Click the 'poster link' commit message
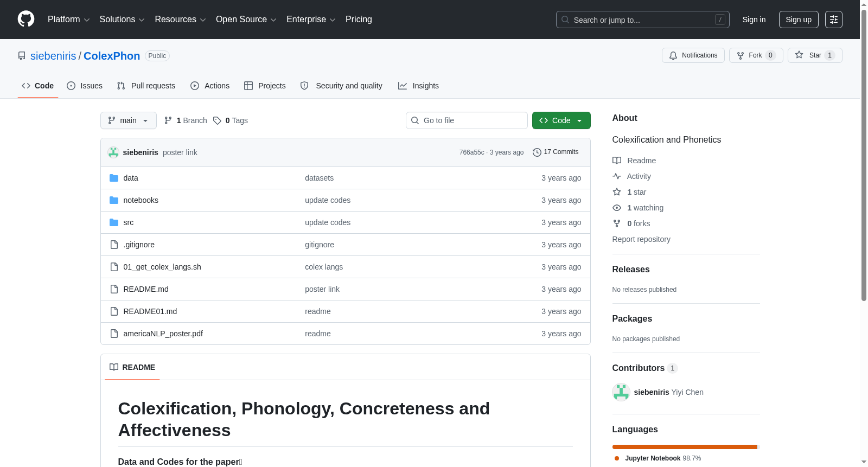The height and width of the screenshot is (467, 868). pyautogui.click(x=180, y=152)
